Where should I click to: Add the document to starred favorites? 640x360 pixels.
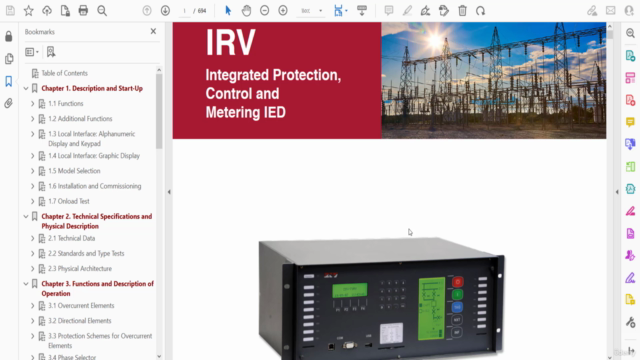tap(29, 11)
